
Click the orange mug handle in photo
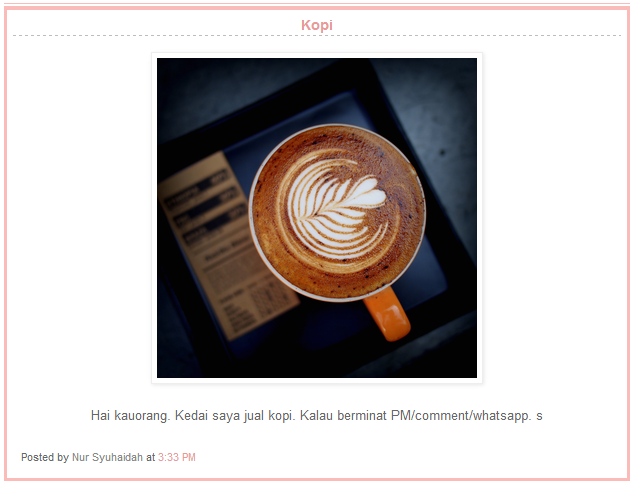(x=388, y=313)
